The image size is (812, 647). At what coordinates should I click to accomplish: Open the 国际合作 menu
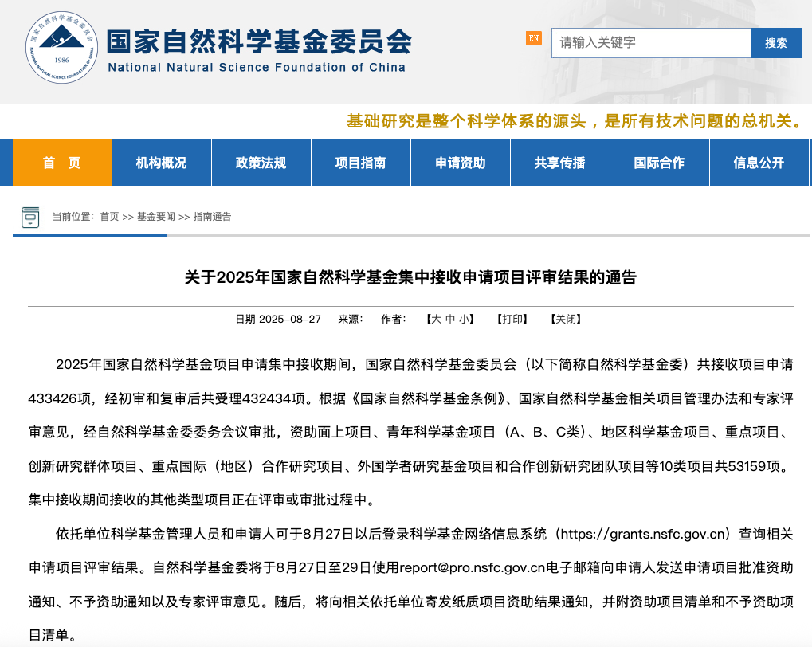tap(659, 163)
